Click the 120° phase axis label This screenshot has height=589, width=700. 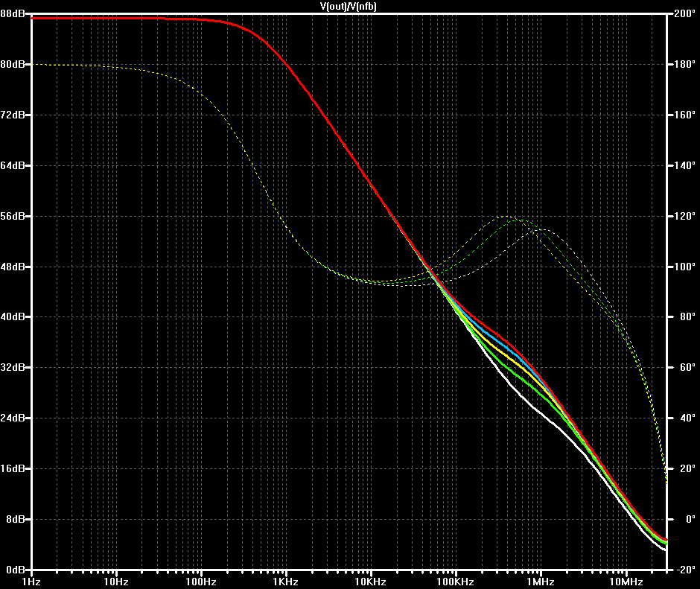pyautogui.click(x=684, y=216)
